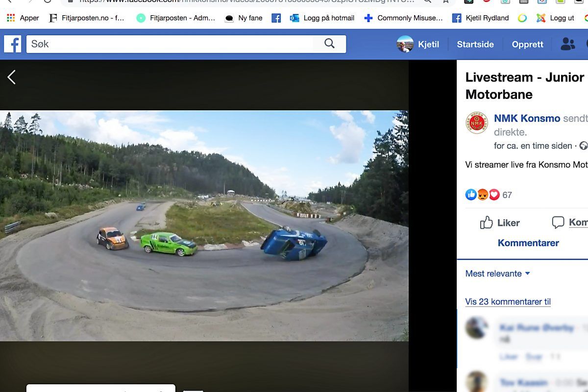
Task: Click the public globe privacy icon
Action: (583, 146)
